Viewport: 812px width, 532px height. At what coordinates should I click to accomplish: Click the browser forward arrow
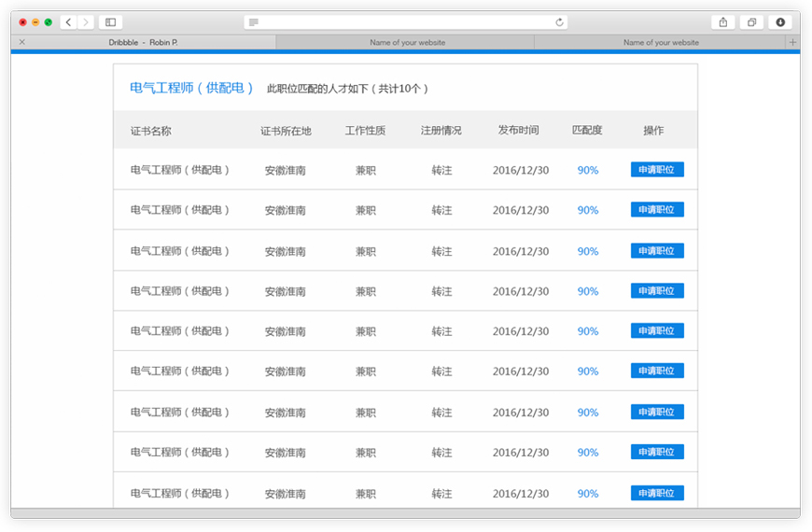click(x=85, y=22)
